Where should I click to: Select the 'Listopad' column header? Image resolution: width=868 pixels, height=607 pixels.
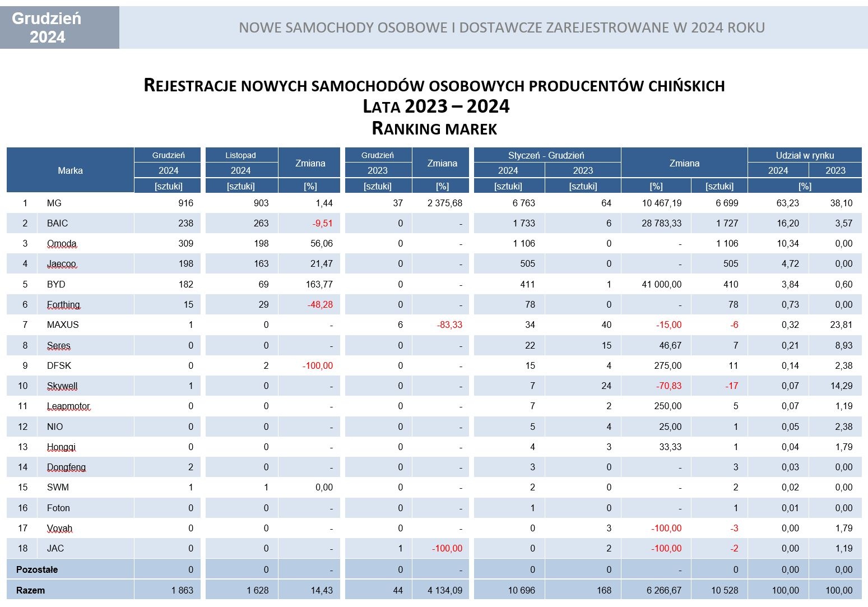coord(240,155)
